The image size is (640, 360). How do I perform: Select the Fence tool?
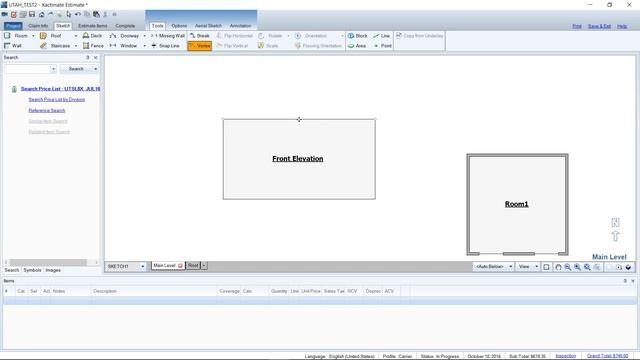[93, 46]
